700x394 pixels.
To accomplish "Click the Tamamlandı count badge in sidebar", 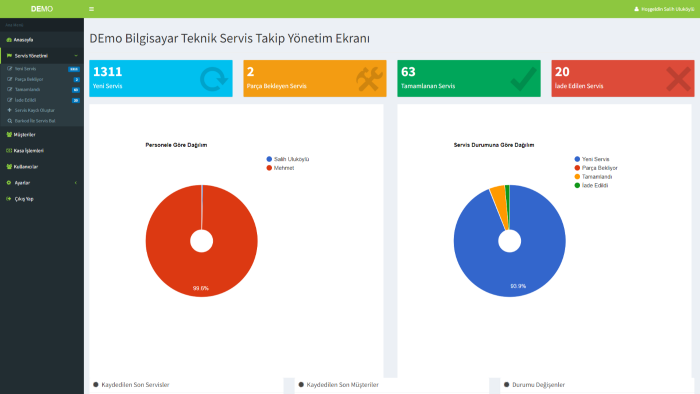I will point(75,90).
